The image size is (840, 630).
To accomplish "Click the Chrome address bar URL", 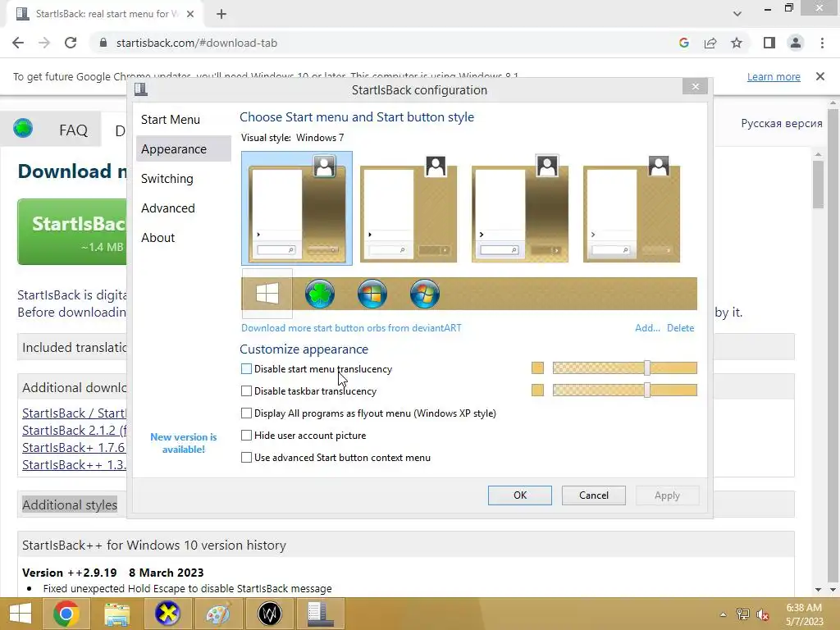I will pyautogui.click(x=197, y=43).
